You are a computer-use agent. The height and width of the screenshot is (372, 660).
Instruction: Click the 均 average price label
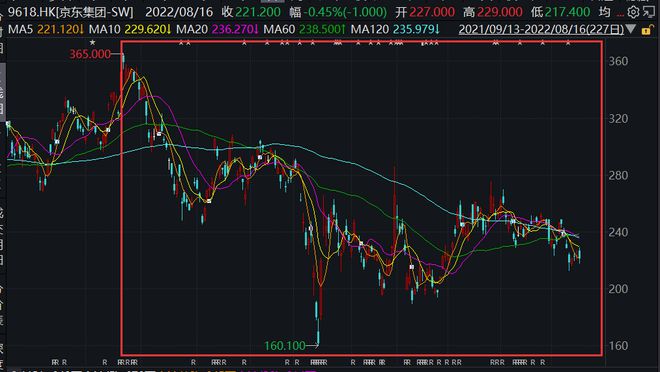604,12
